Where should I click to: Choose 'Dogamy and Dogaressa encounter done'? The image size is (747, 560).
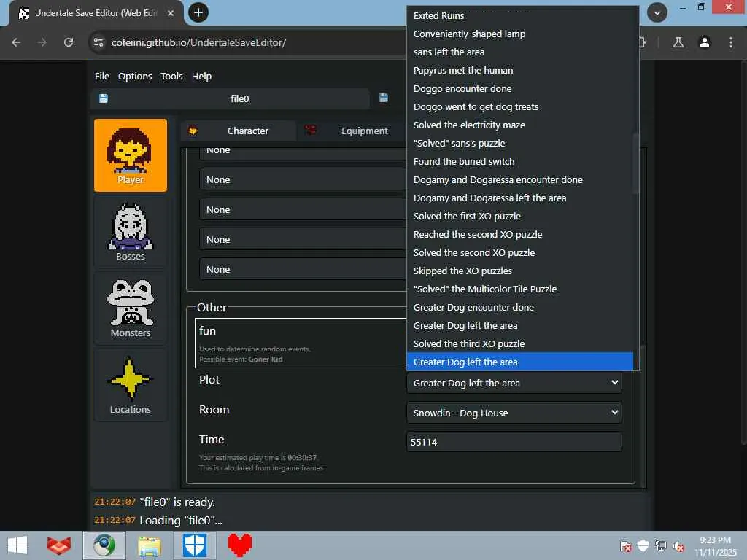519,180
